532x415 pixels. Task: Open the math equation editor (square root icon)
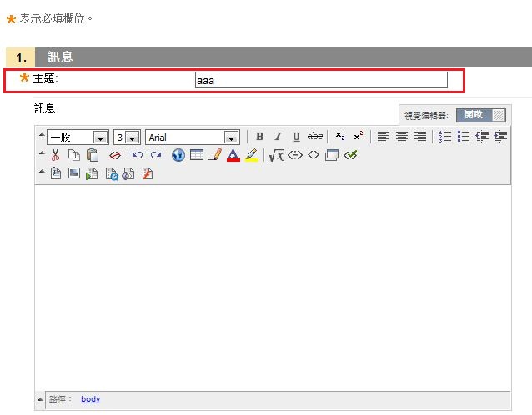coord(276,155)
